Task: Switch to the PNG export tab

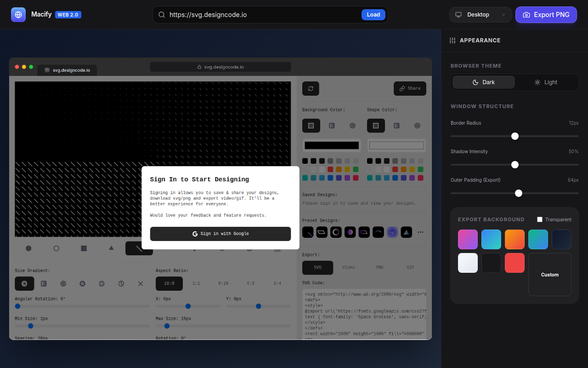Action: (x=379, y=267)
